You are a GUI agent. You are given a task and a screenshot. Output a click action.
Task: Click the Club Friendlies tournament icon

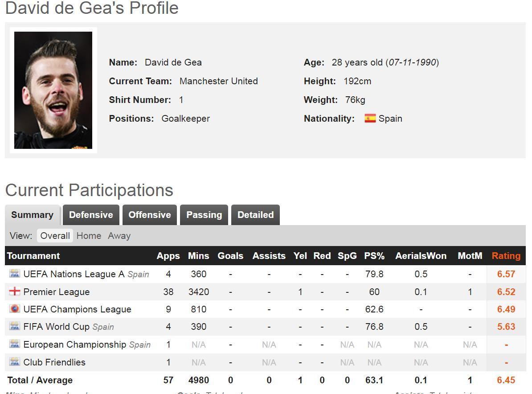pos(15,362)
